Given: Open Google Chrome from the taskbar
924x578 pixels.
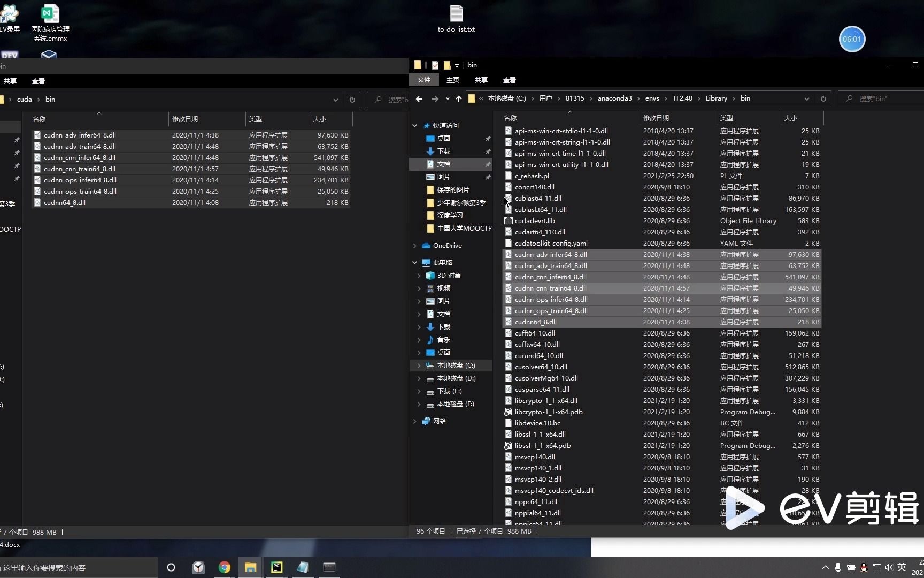Looking at the screenshot, I should click(x=224, y=567).
